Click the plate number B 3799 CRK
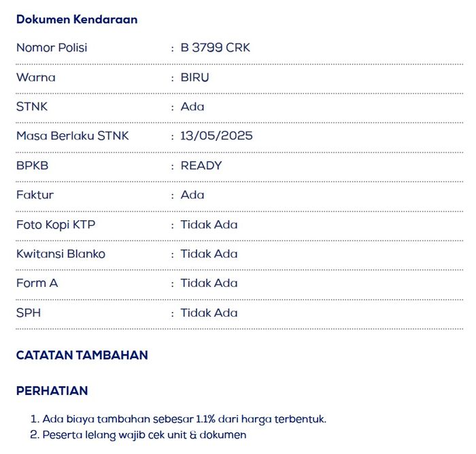This screenshot has width=476, height=454. pos(215,48)
